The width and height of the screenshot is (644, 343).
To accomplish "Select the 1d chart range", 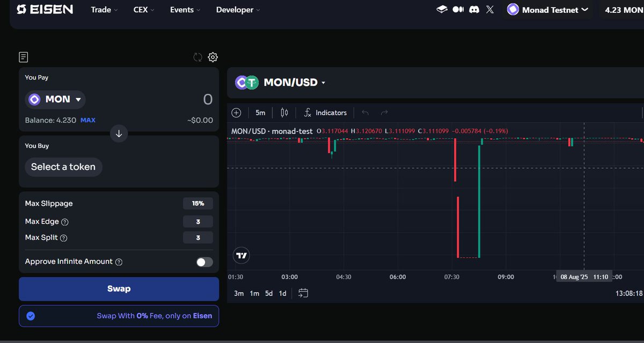I will [x=282, y=293].
